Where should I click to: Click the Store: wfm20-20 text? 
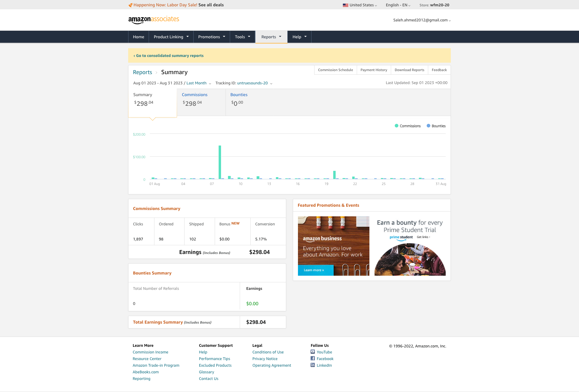pos(434,5)
